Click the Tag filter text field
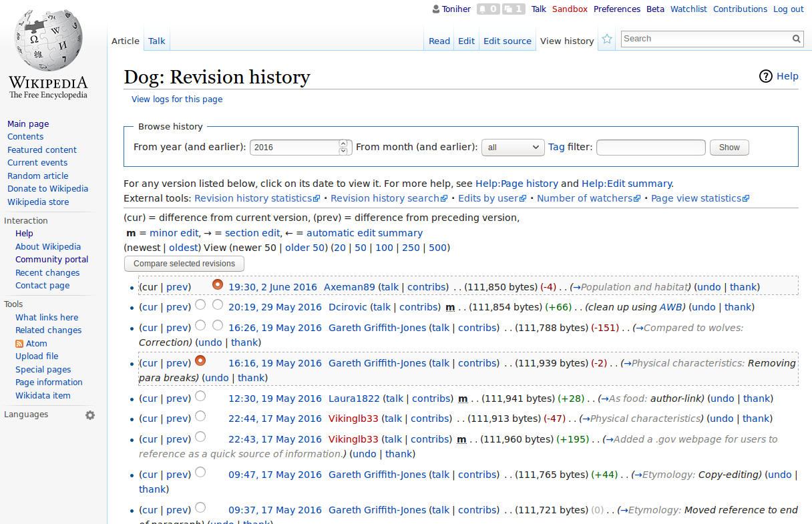 651,148
